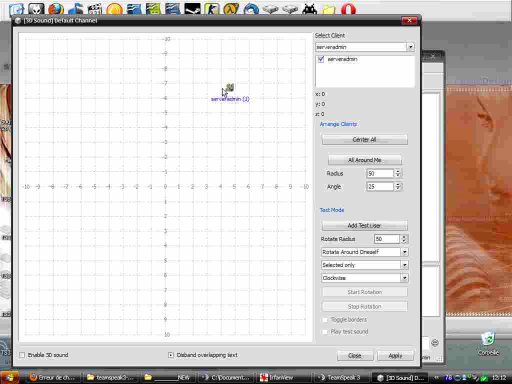The height and width of the screenshot is (384, 512).
Task: Switch to TeamSpeak 3 taskbar item
Action: (x=340, y=377)
